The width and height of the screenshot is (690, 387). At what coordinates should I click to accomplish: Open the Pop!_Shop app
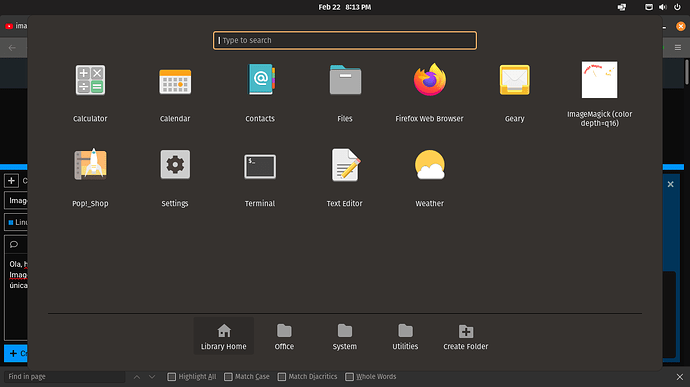click(x=90, y=164)
